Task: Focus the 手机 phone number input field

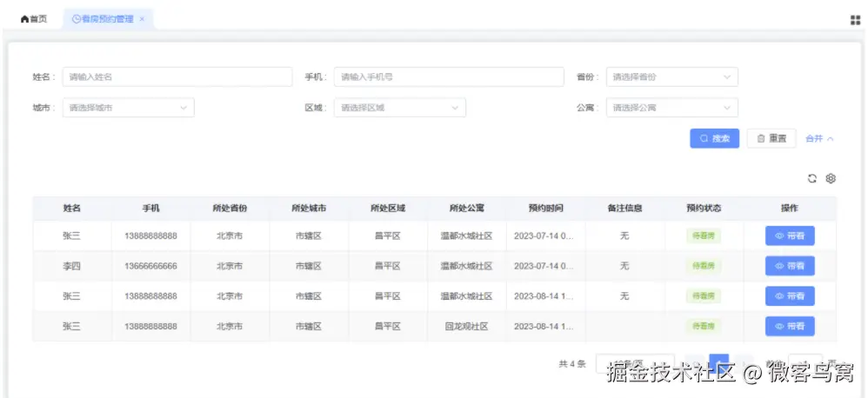Action: pyautogui.click(x=449, y=76)
